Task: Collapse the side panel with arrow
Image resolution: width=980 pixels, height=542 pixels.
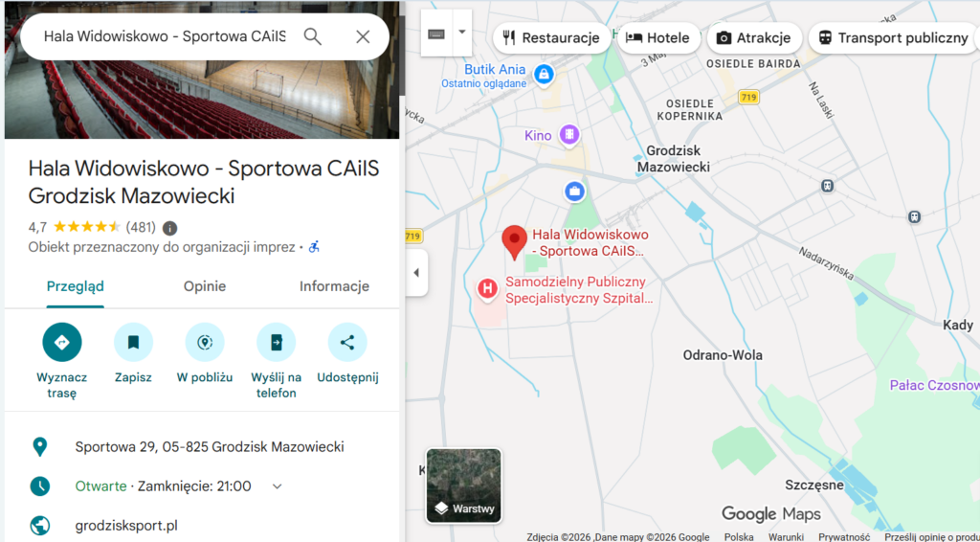Action: click(x=417, y=273)
